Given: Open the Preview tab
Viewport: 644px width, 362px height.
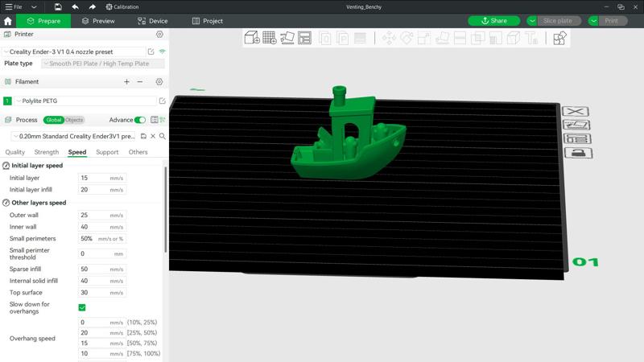Looking at the screenshot, I should (x=98, y=21).
